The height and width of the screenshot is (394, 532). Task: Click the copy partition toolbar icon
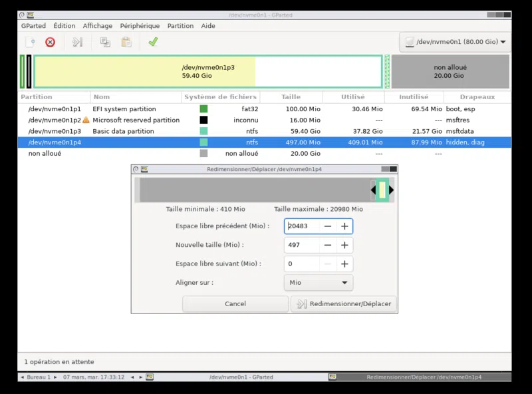click(x=105, y=42)
